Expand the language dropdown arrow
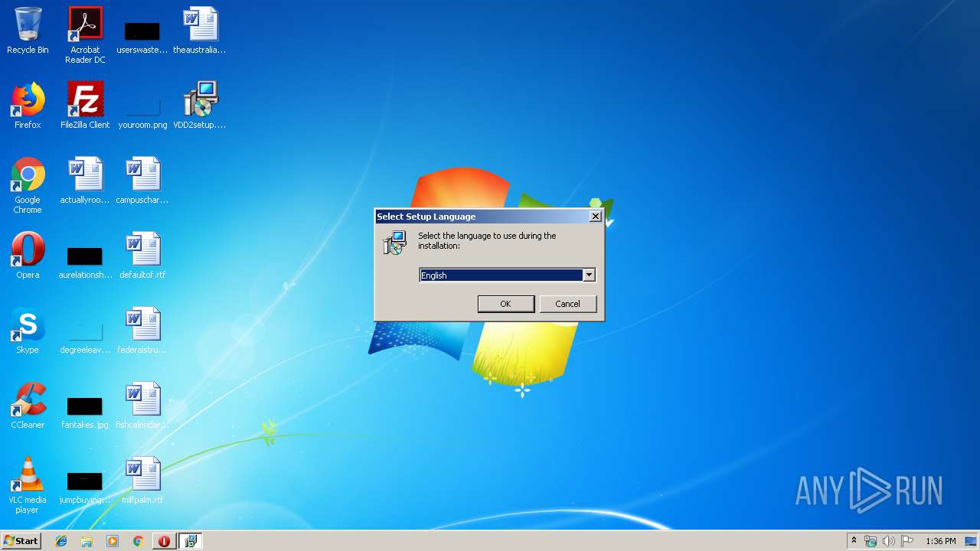 point(589,275)
